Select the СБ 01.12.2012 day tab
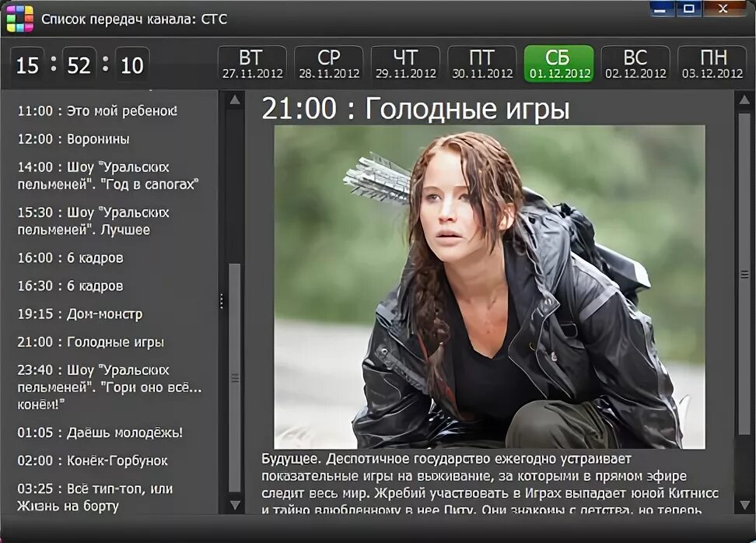The width and height of the screenshot is (756, 543). click(558, 64)
